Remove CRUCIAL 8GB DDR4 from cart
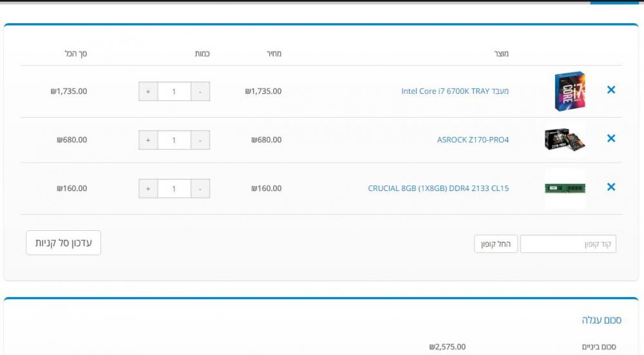This screenshot has width=644, height=355. click(611, 187)
